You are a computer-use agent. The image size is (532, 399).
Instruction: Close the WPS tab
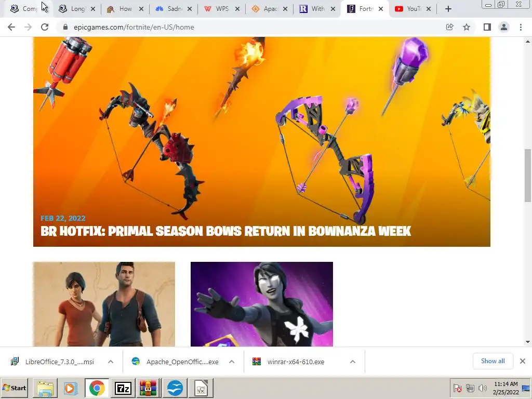237,9
